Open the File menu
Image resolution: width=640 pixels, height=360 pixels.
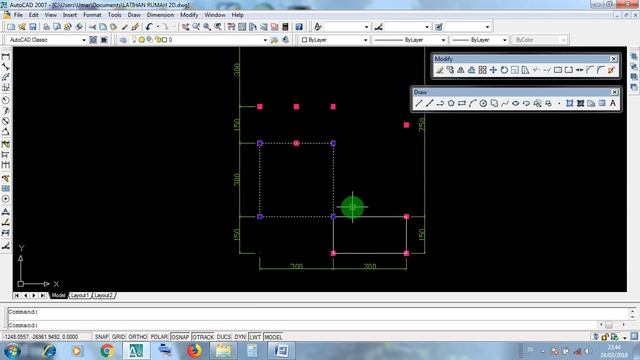tap(18, 15)
